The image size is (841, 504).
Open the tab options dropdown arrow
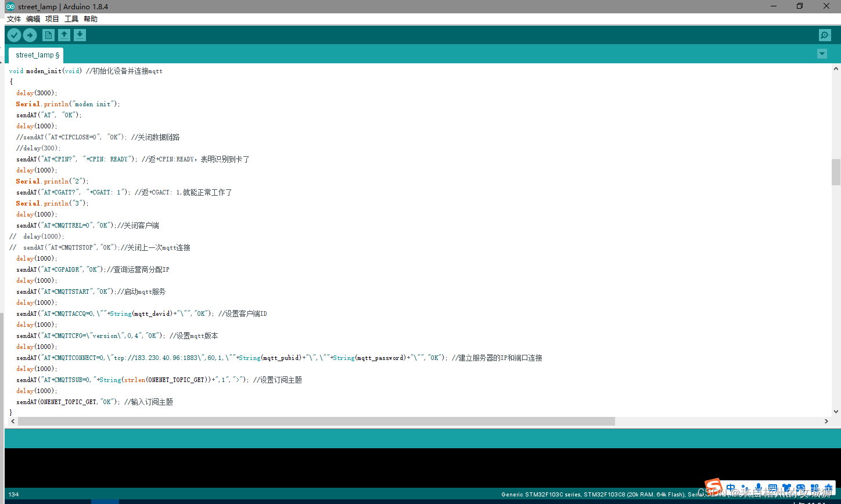[x=822, y=54]
